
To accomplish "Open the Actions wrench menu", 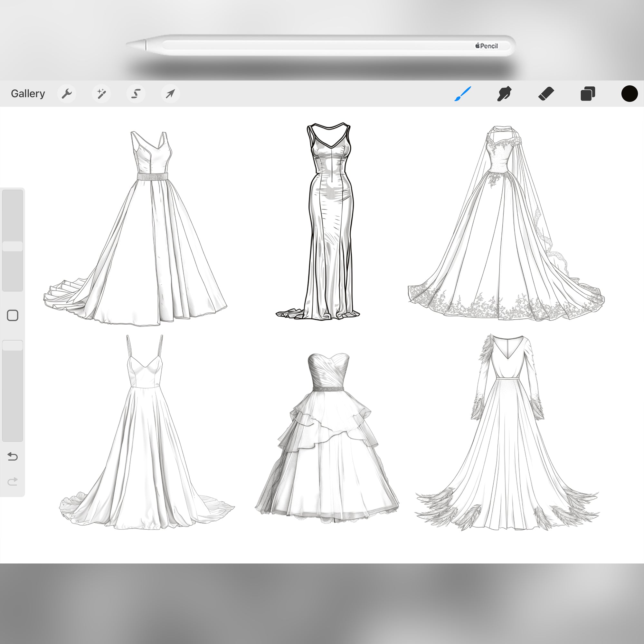I will pyautogui.click(x=67, y=93).
